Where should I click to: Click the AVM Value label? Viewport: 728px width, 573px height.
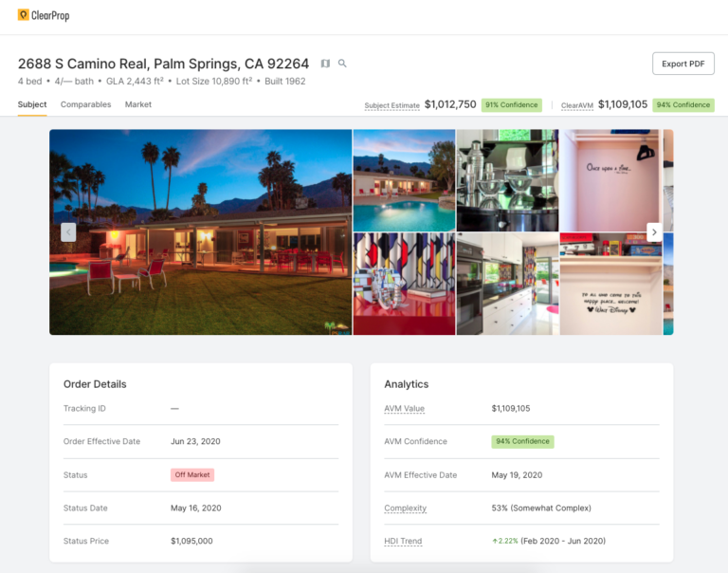pos(404,409)
